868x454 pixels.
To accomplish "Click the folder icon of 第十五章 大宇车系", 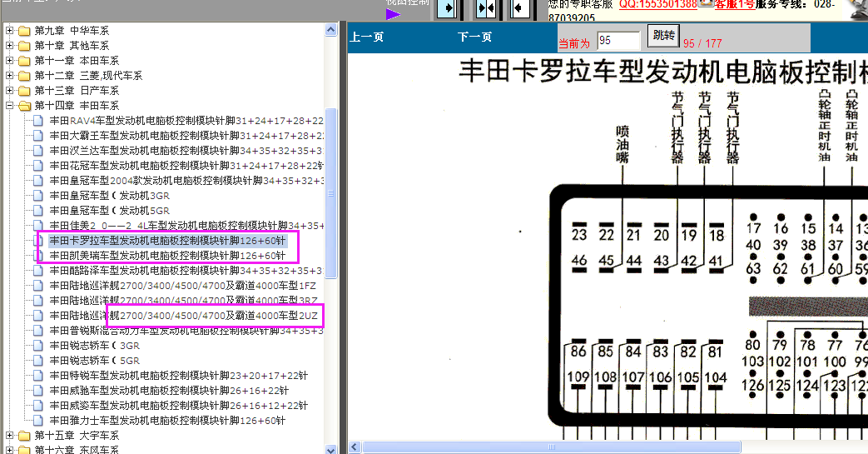I will [24, 435].
